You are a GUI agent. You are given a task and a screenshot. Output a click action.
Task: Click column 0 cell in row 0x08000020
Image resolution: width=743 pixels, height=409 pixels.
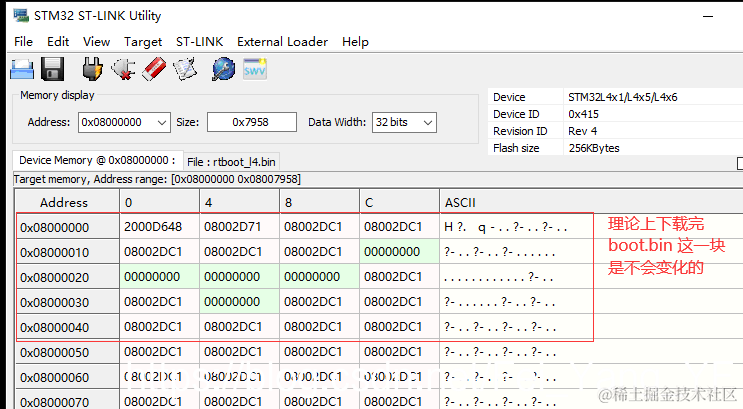[x=160, y=277]
